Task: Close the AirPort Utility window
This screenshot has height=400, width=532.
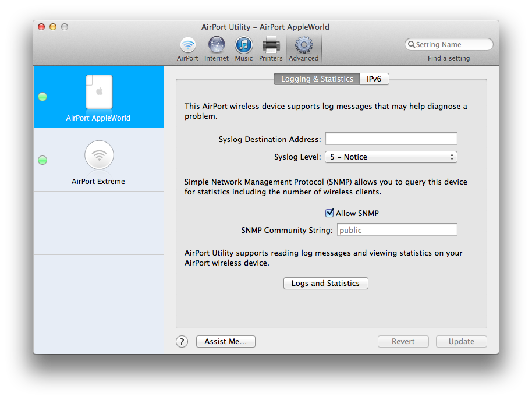Action: click(41, 27)
